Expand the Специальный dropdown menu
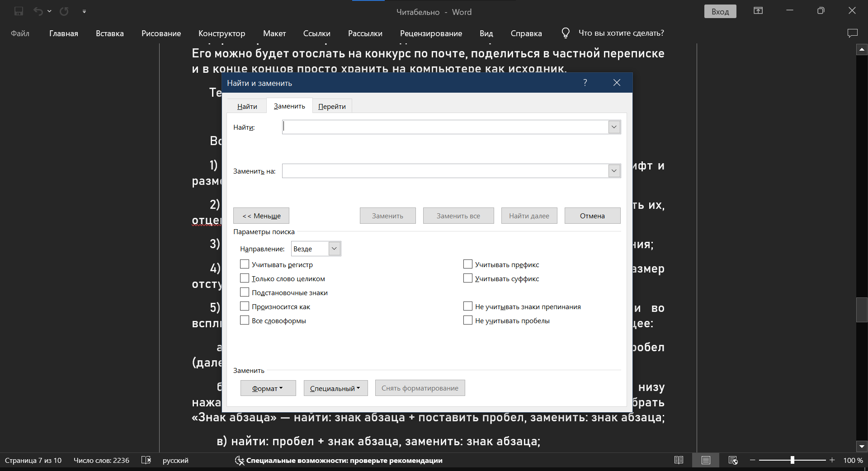This screenshot has width=868, height=471. pyautogui.click(x=335, y=388)
